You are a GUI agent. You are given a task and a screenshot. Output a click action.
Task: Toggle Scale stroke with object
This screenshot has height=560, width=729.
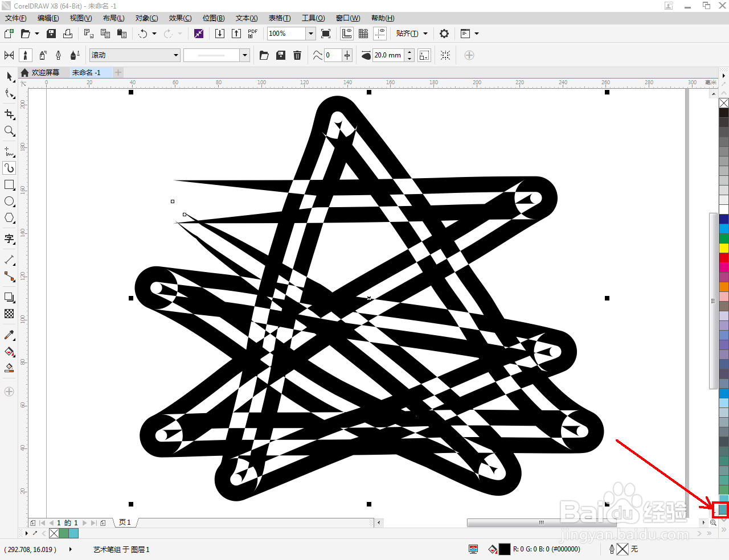[424, 55]
